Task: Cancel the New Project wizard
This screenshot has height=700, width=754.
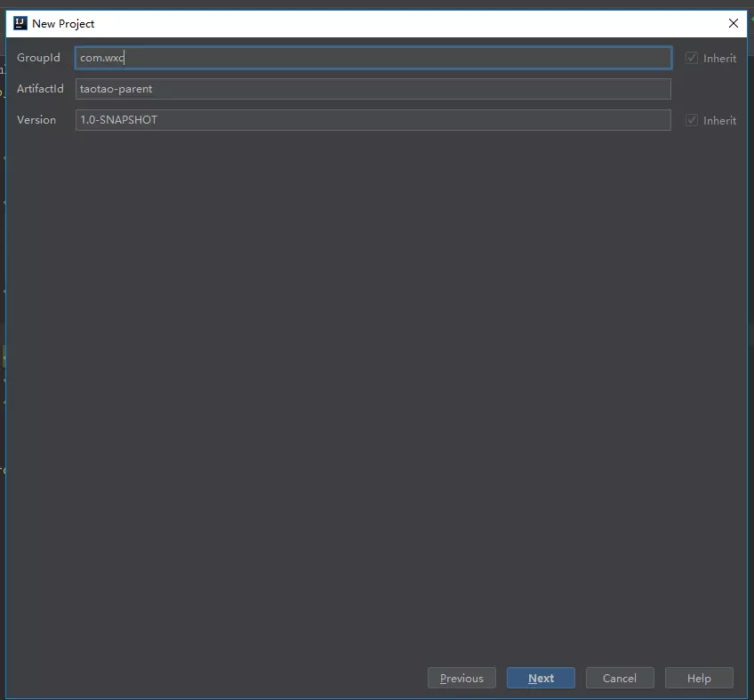Action: tap(620, 678)
